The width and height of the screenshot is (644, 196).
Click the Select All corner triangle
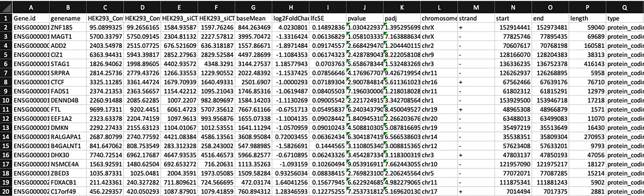(6, 7)
